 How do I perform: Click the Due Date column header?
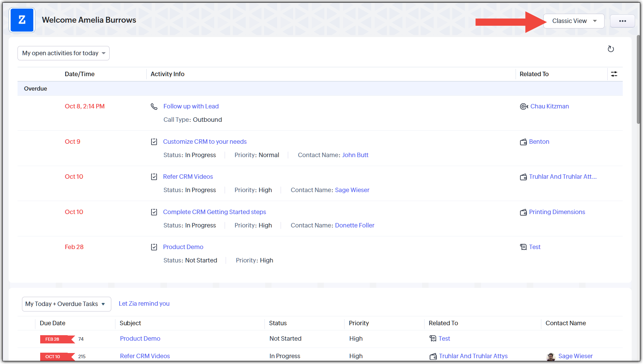click(53, 323)
